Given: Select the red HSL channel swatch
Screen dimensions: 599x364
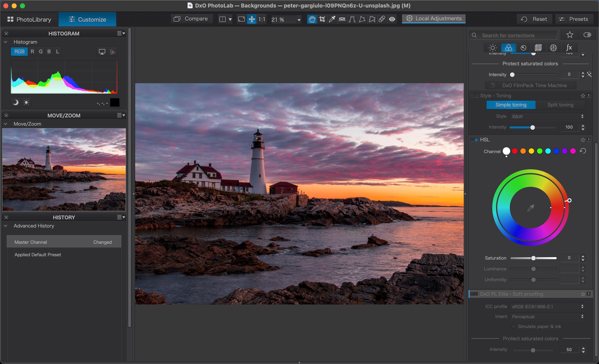Looking at the screenshot, I should pyautogui.click(x=515, y=151).
